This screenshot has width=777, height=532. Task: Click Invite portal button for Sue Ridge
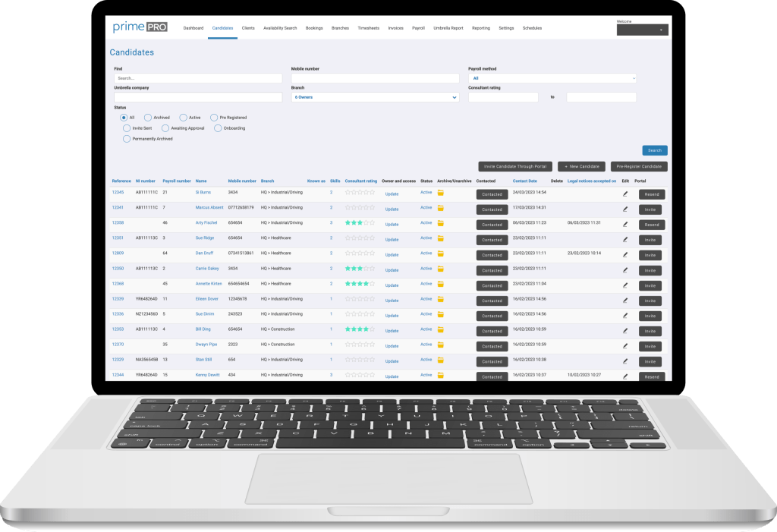650,240
